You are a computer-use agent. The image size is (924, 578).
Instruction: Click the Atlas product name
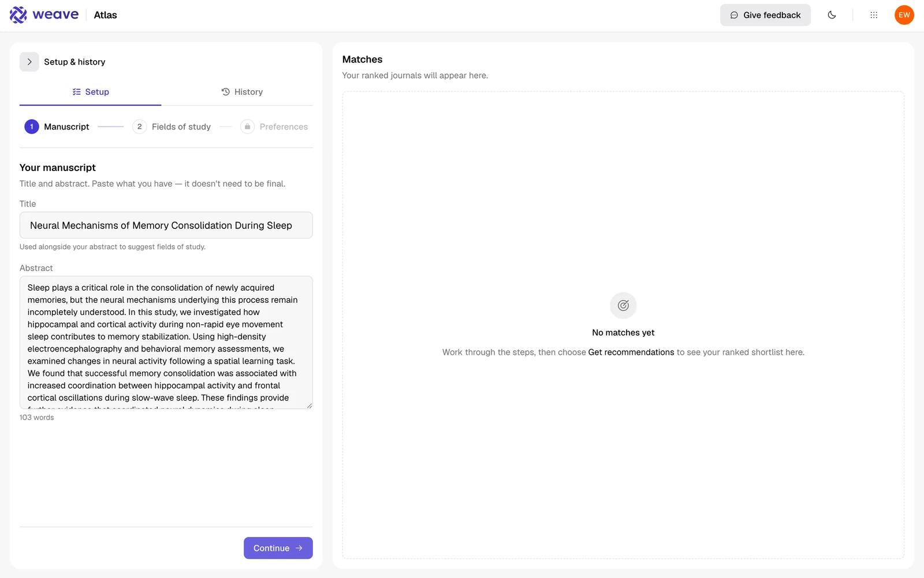(105, 15)
